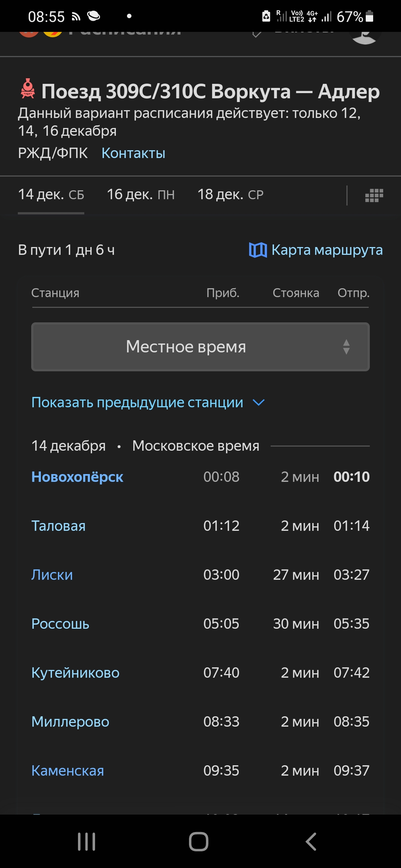Open the calendar grid date picker
Image resolution: width=401 pixels, height=868 pixels.
tap(374, 195)
